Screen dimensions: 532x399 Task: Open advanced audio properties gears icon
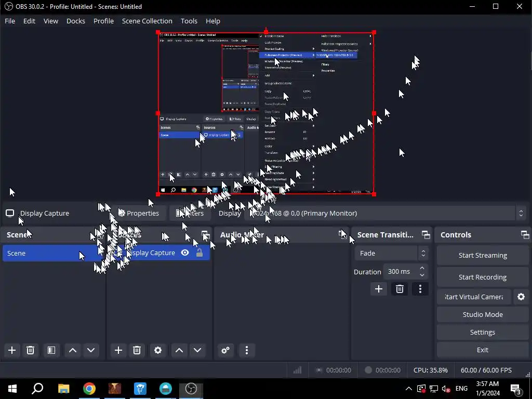(x=225, y=350)
